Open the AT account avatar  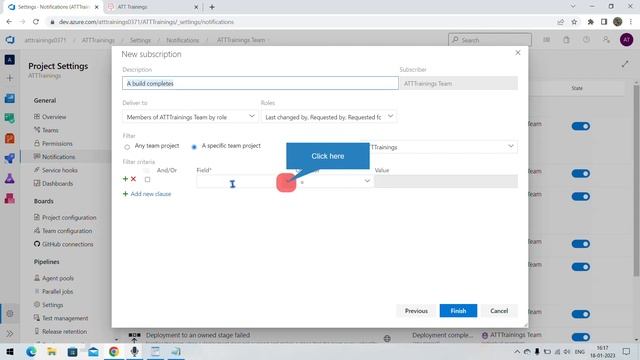pos(627,40)
